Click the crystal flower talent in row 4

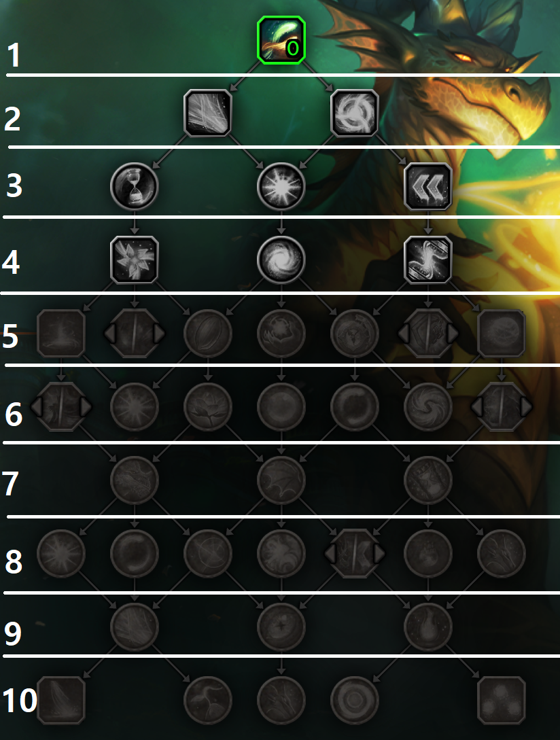pyautogui.click(x=134, y=260)
